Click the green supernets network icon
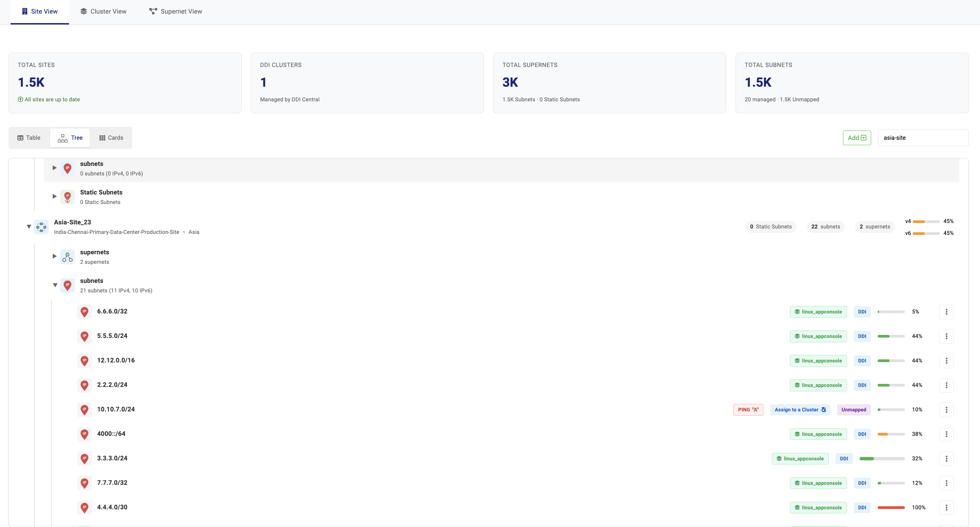Image resolution: width=980 pixels, height=527 pixels. 67,257
